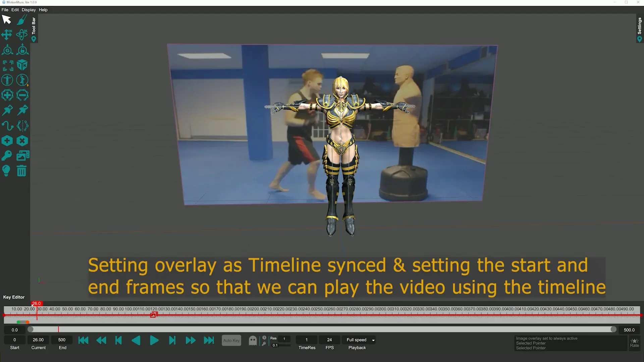Screen dimensions: 644x362
Task: Activate the IK rotate tool
Action: [x=22, y=35]
